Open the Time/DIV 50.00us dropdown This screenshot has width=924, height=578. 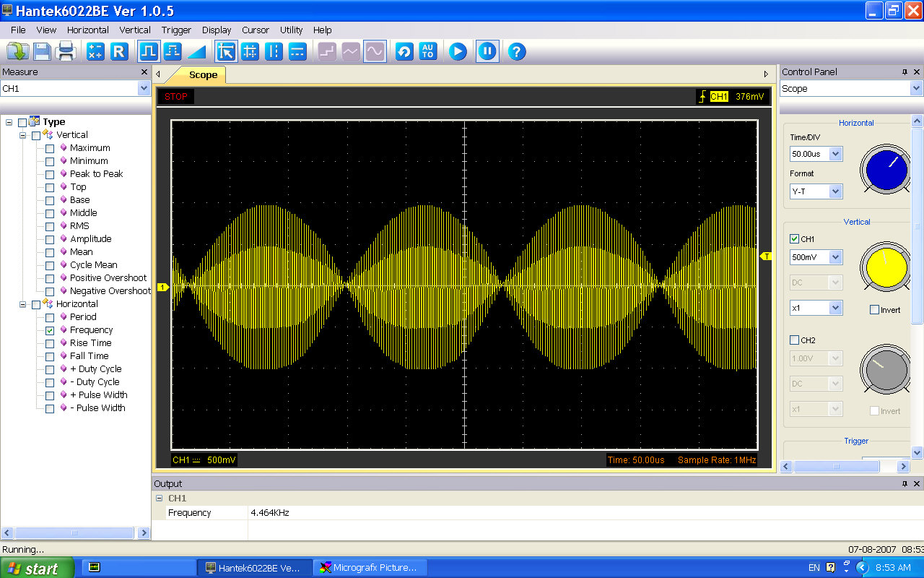pyautogui.click(x=835, y=154)
